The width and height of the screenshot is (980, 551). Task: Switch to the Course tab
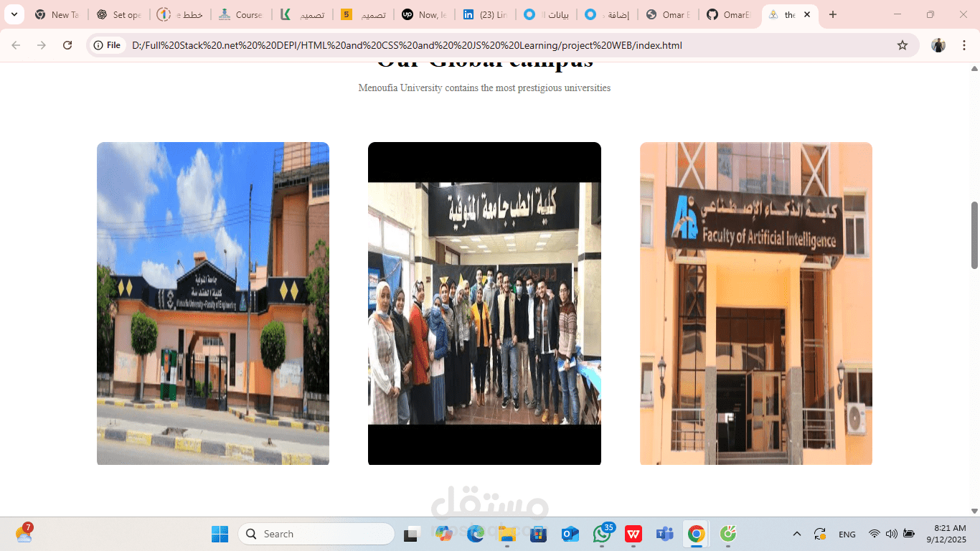242,14
